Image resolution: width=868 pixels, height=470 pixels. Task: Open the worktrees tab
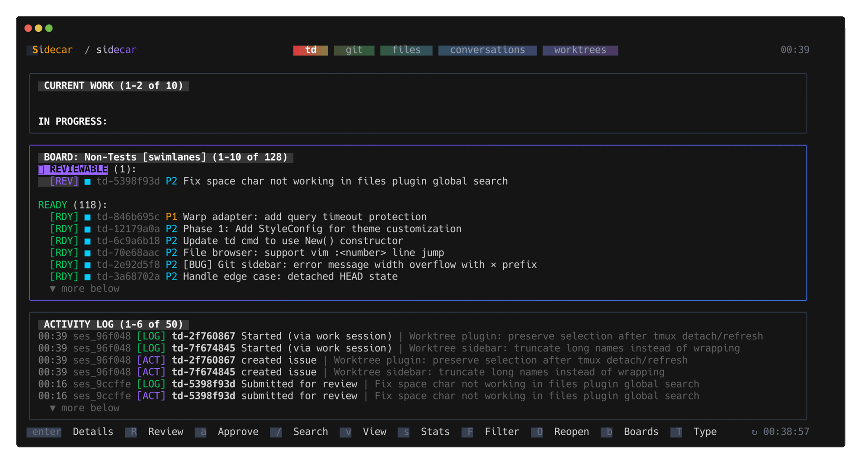click(580, 50)
